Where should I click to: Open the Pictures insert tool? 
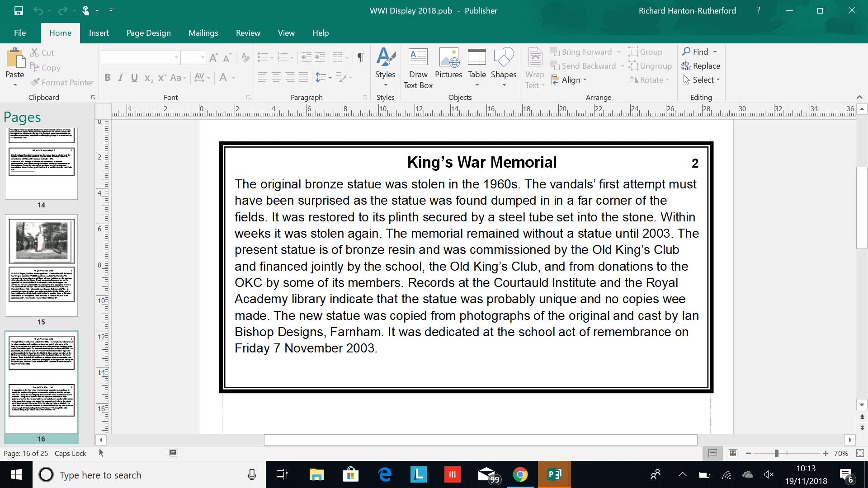[x=448, y=58]
